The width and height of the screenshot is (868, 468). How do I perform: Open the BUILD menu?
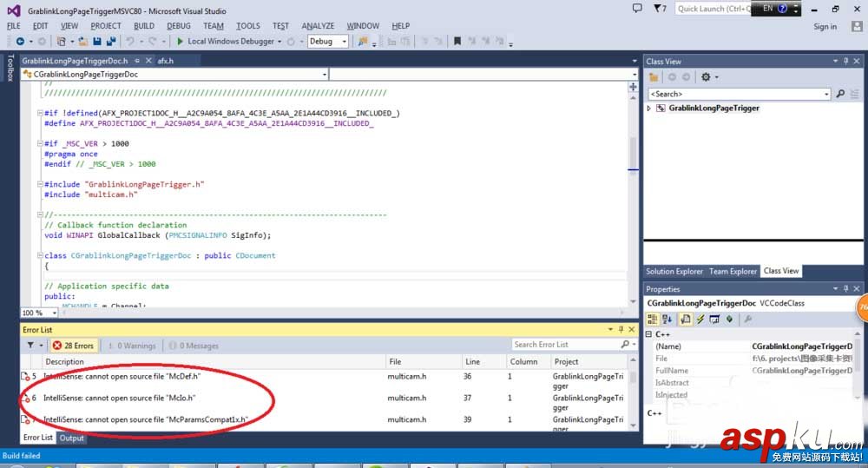click(144, 26)
